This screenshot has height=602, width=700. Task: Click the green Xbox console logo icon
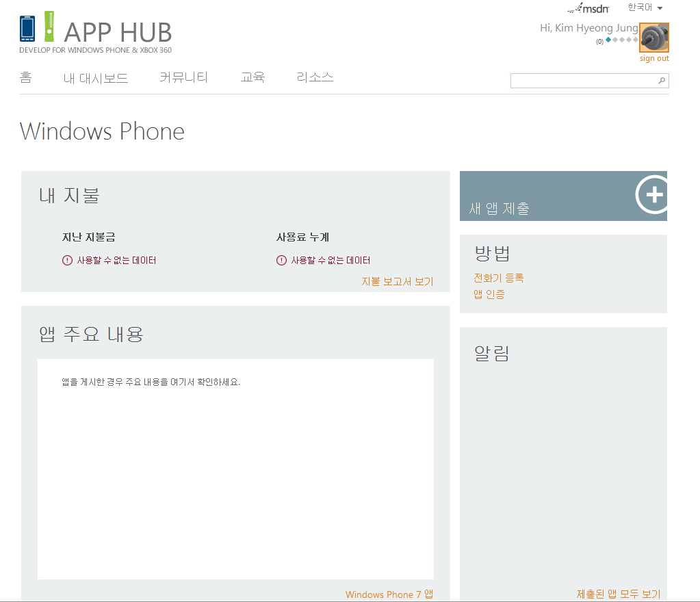coord(49,26)
